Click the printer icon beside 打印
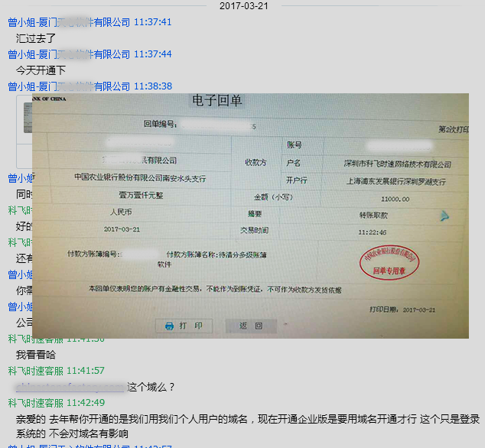This screenshot has width=485, height=448. [x=169, y=326]
